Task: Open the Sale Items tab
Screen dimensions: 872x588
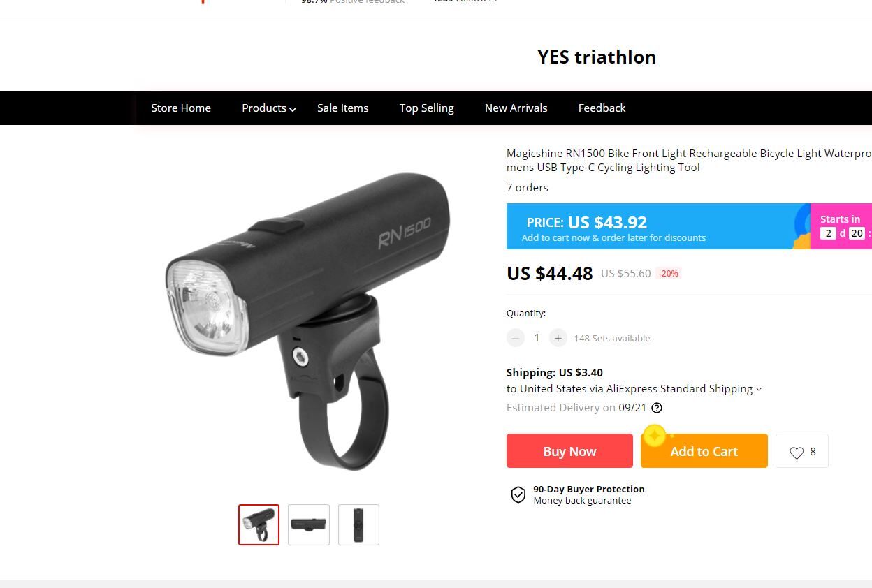Action: 342,108
